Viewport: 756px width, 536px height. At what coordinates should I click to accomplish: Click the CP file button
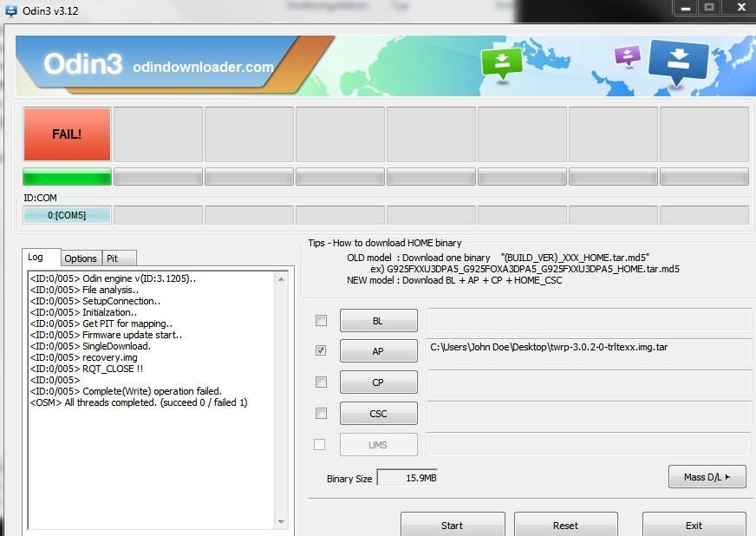coord(379,382)
